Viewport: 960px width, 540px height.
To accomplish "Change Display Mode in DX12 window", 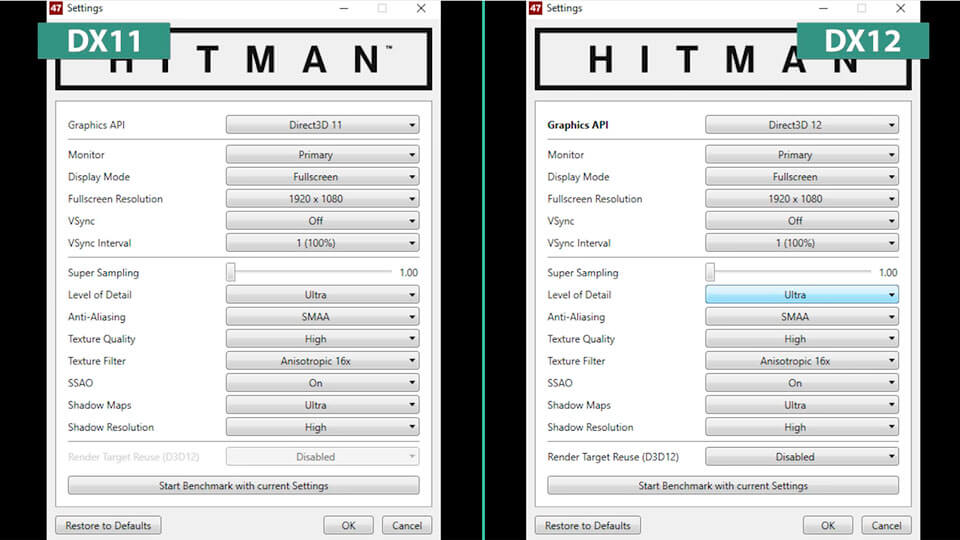I will (802, 177).
